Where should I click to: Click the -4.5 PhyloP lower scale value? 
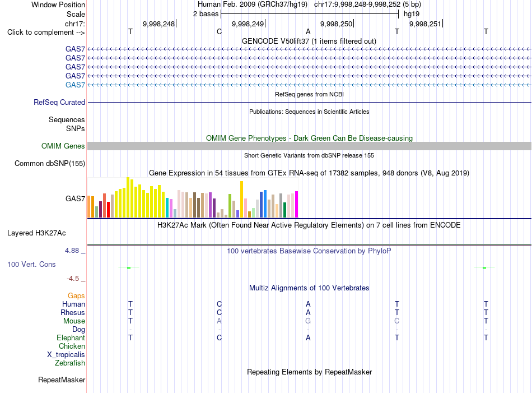coord(73,279)
